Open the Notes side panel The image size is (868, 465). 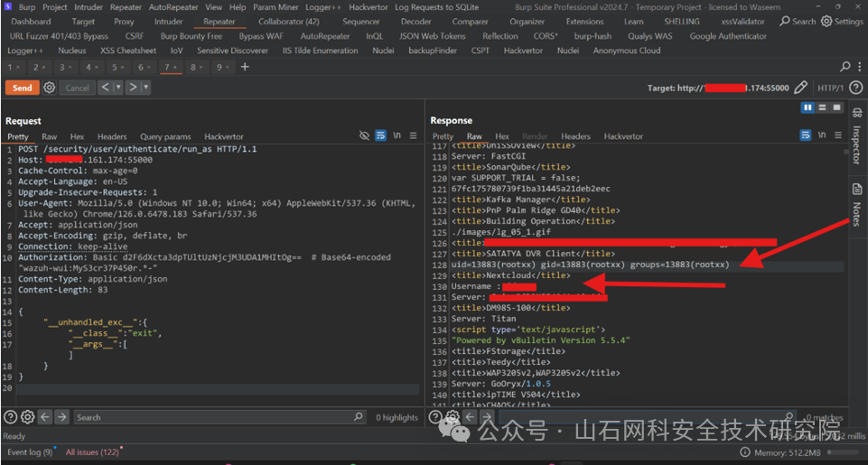857,204
